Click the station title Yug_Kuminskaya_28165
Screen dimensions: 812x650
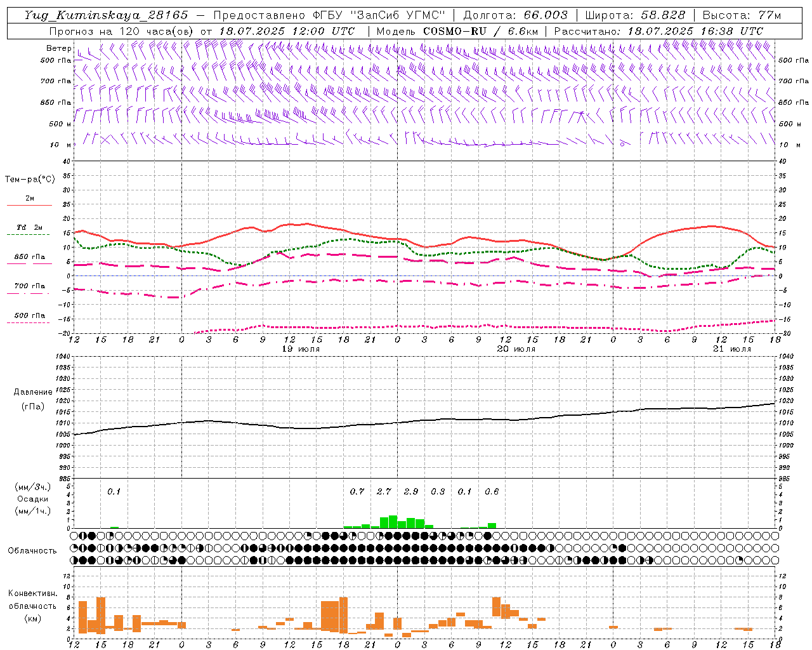(x=106, y=15)
